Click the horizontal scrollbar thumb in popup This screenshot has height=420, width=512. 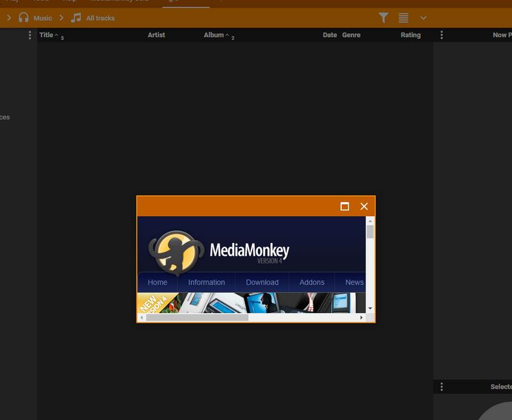coord(196,318)
